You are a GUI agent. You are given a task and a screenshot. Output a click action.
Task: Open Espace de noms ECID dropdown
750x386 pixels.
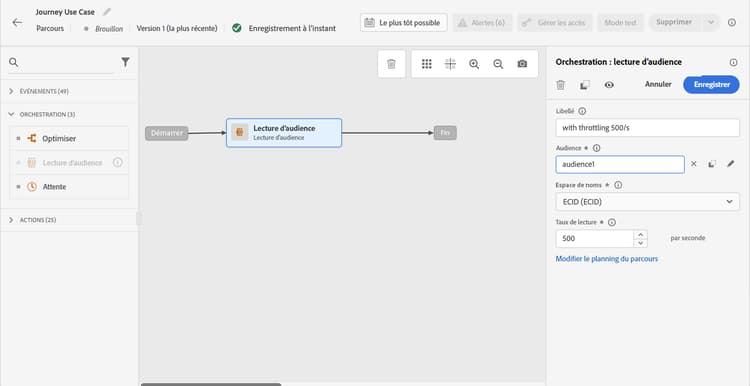(x=648, y=201)
